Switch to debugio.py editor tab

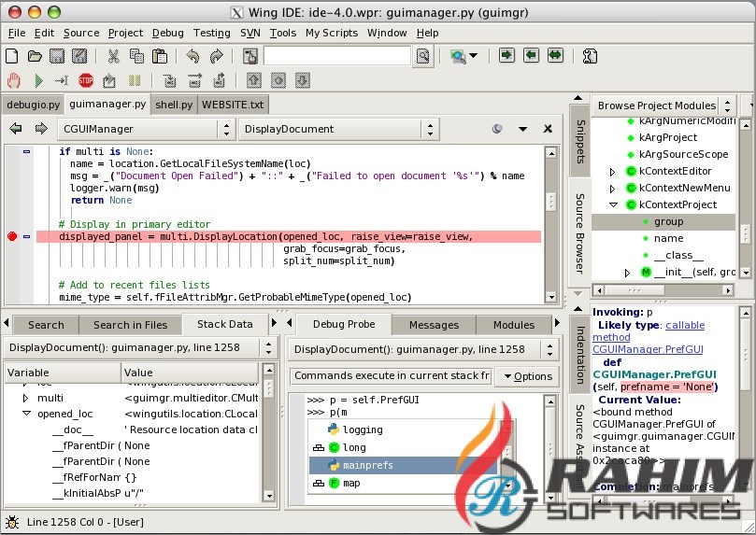pos(34,105)
